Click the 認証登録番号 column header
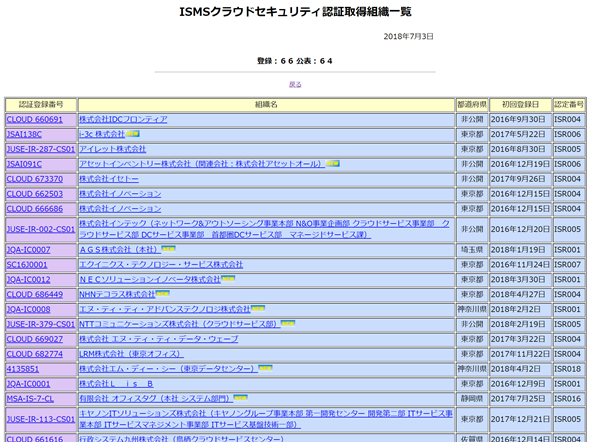590x442 pixels. (41, 105)
